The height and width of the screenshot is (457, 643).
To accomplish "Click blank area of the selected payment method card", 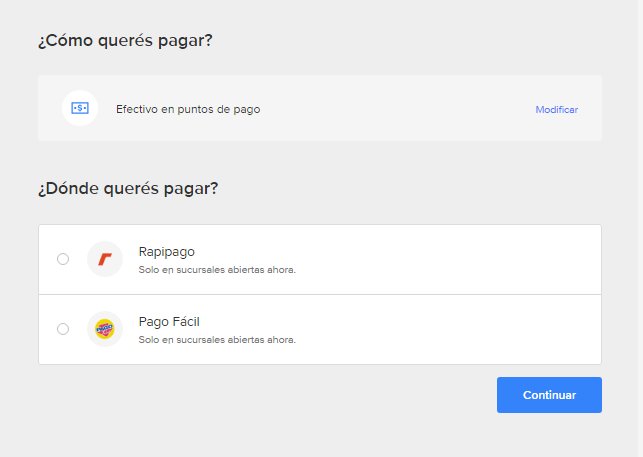I will (x=400, y=108).
